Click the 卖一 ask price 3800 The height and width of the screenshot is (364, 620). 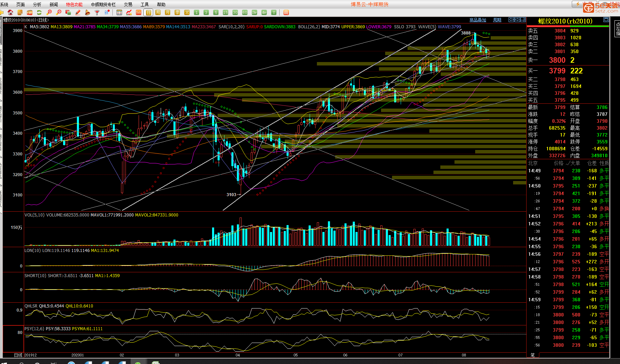557,60
